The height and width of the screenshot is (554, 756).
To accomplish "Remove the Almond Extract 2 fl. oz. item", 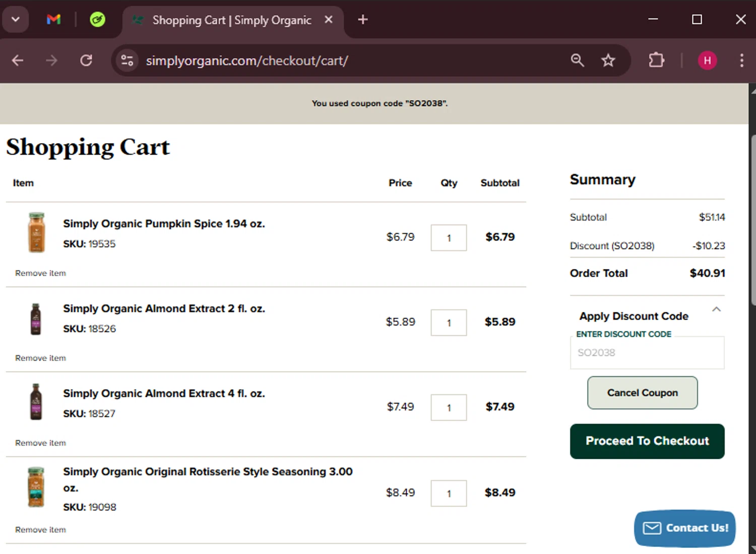I will point(40,358).
